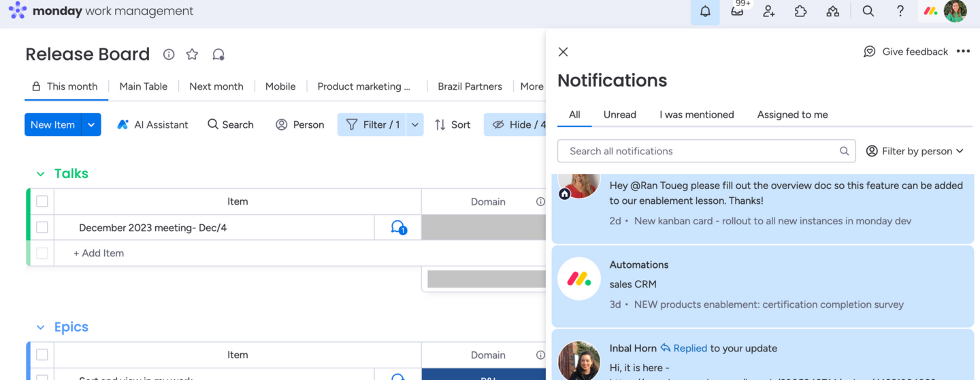
Task: Click the Domain column info icon in Epics
Action: 540,355
